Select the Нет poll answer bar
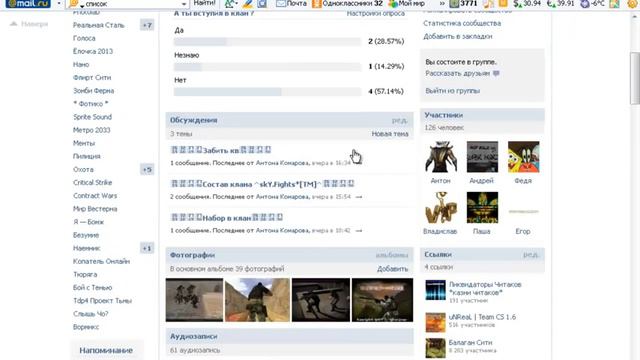This screenshot has width=640, height=360. coord(267,91)
